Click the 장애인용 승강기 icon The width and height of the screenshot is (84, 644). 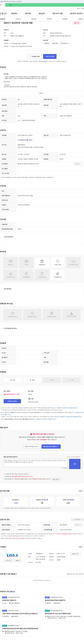coord(32,315)
